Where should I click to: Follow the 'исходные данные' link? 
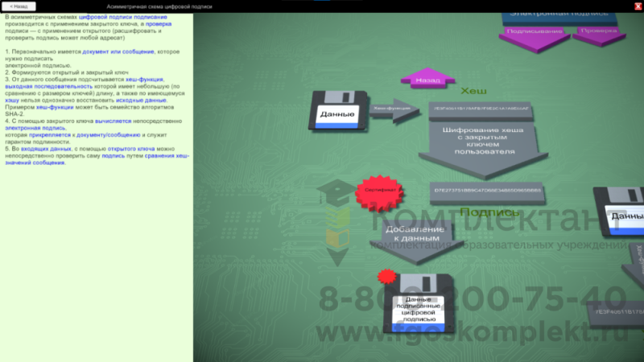145,100
